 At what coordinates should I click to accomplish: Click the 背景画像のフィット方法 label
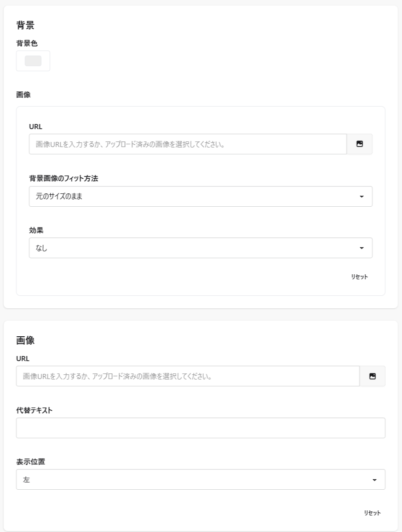click(63, 179)
